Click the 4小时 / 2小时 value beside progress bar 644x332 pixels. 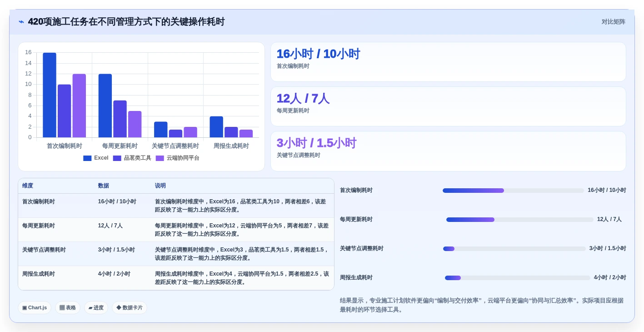610,278
